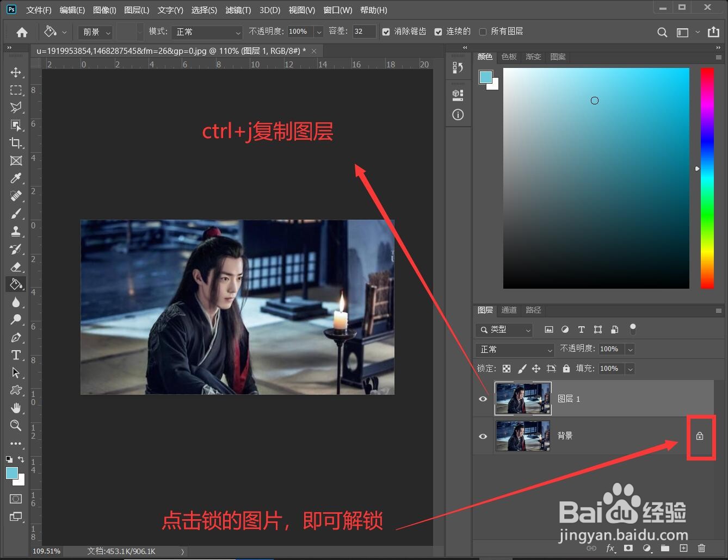Image resolution: width=728 pixels, height=560 pixels.
Task: Toggle lock position
Action: point(536,369)
